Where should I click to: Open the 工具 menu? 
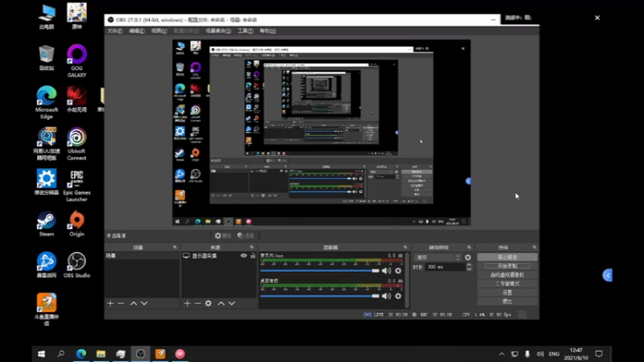246,31
